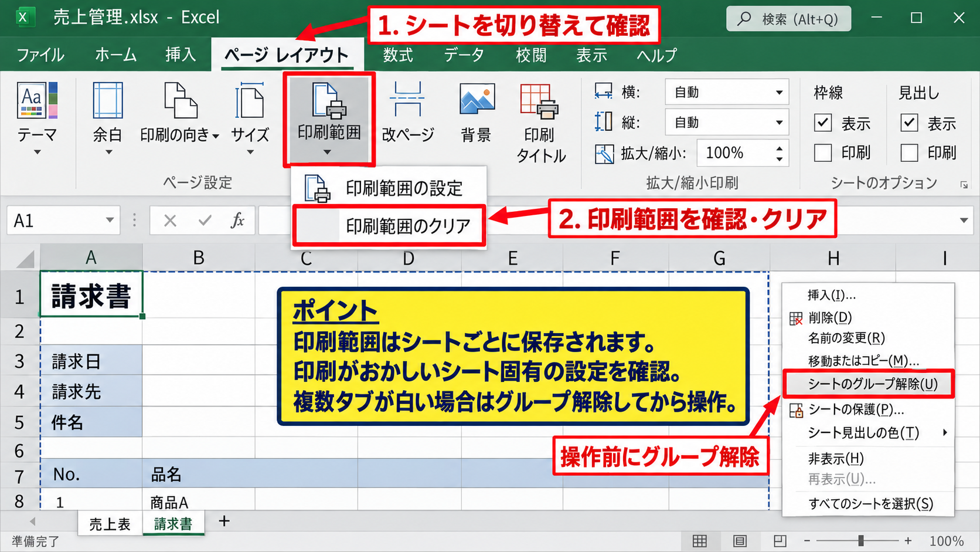Toggle 枠線 表示 gridlines view checkbox
Viewport: 980px width, 552px height.
pyautogui.click(x=823, y=123)
